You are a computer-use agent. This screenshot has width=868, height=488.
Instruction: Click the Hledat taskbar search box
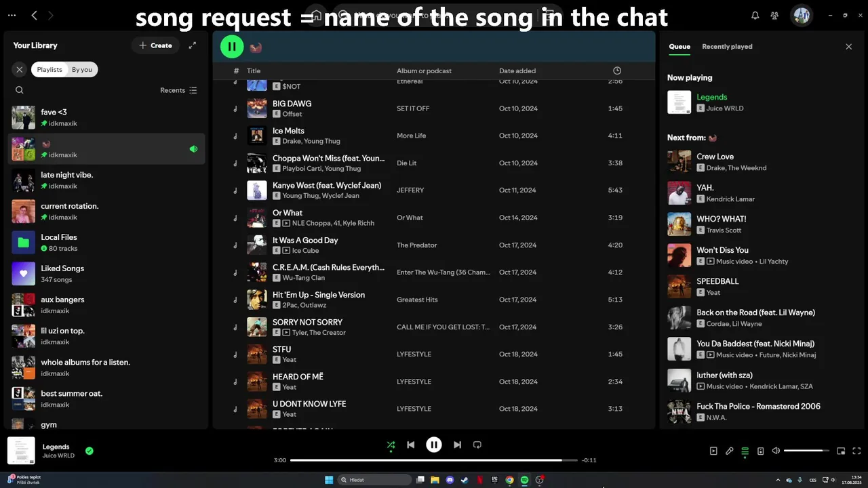tap(375, 480)
